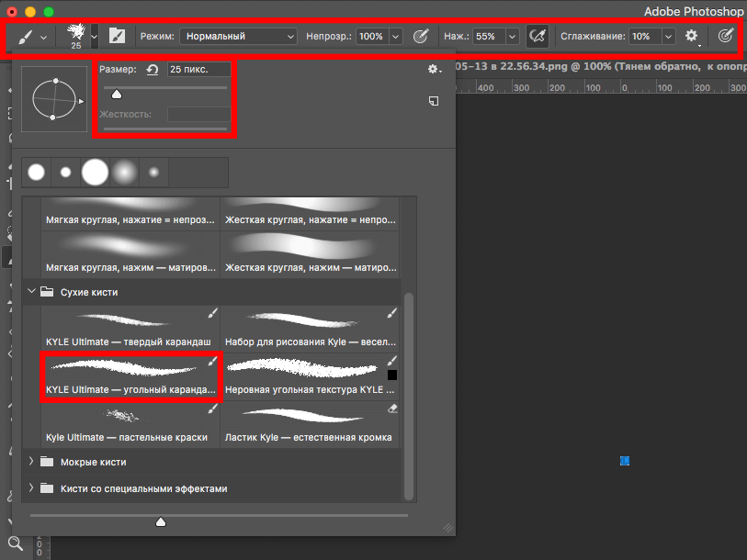Select the small soft round recent brush
This screenshot has width=747, height=560.
153,173
